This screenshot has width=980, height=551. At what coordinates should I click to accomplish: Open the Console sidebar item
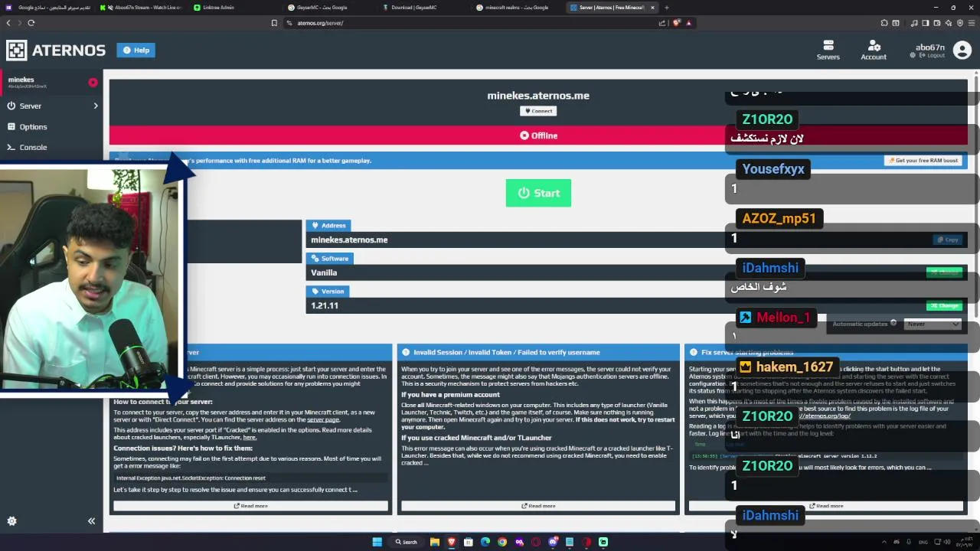tap(51, 147)
